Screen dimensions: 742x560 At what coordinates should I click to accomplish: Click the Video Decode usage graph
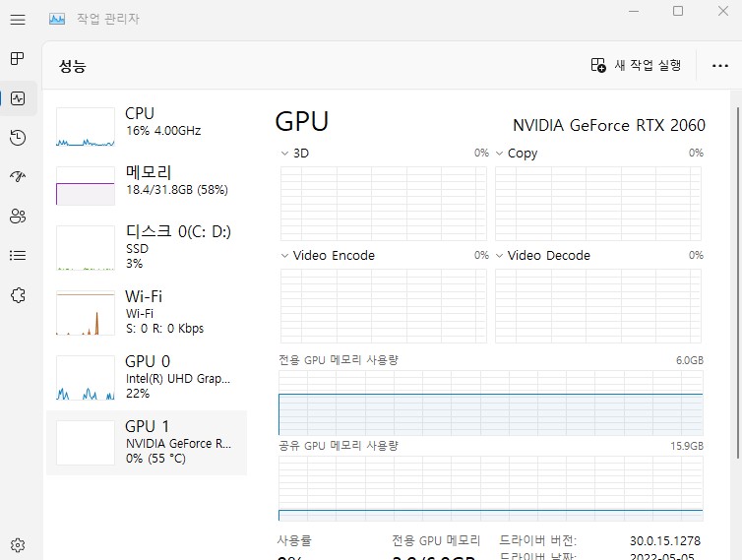click(x=598, y=306)
